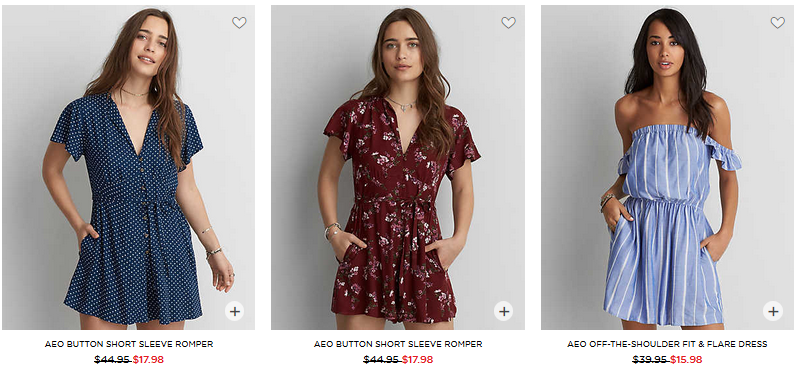Image resolution: width=795 pixels, height=383 pixels.
Task: Click the $17.98 sale price under the navy romper
Action: 149,360
